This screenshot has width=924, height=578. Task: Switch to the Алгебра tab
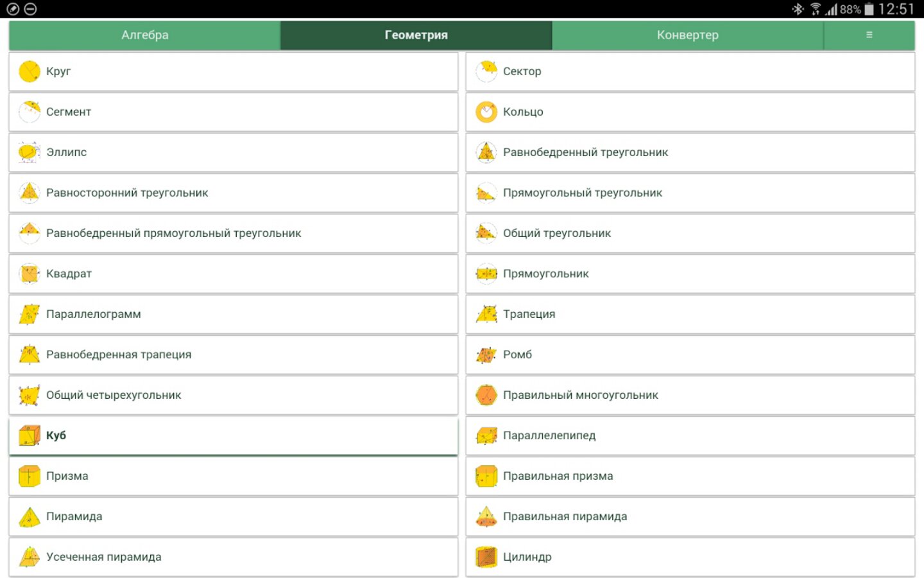coord(145,35)
